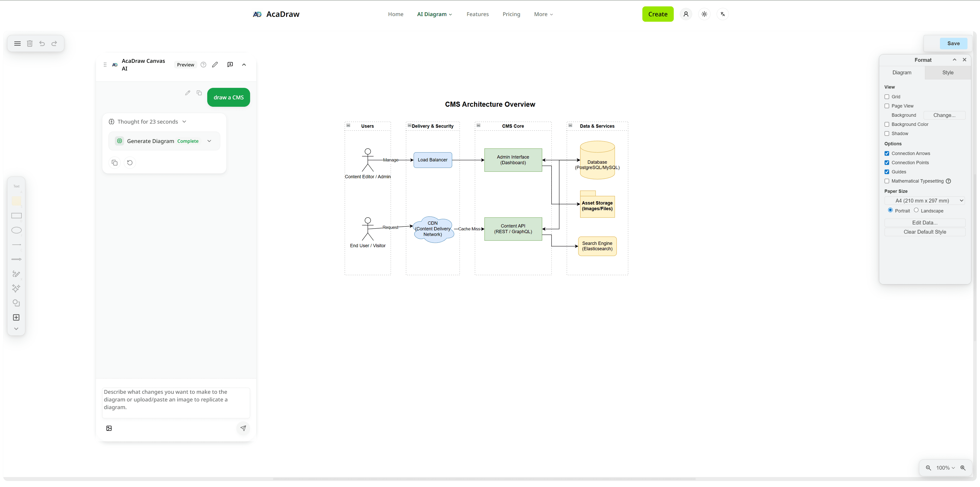Click the image upload icon in the chat box
Image resolution: width=980 pixels, height=487 pixels.
pos(109,428)
